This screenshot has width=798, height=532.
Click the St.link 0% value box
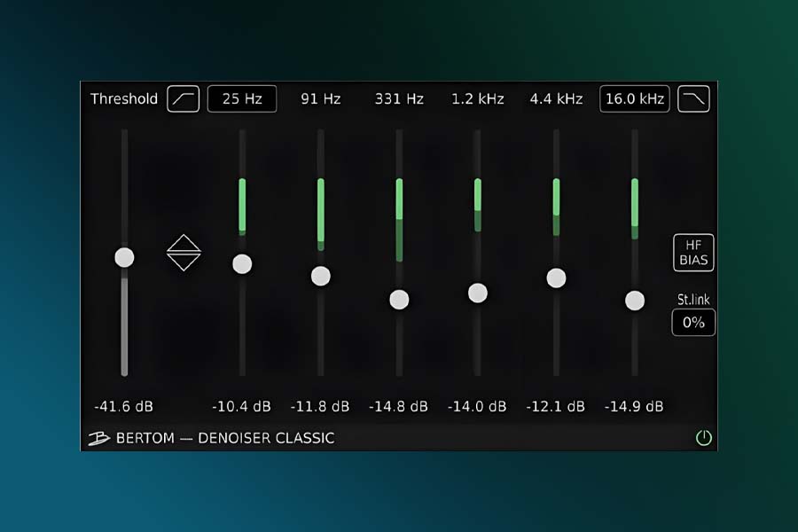[693, 322]
